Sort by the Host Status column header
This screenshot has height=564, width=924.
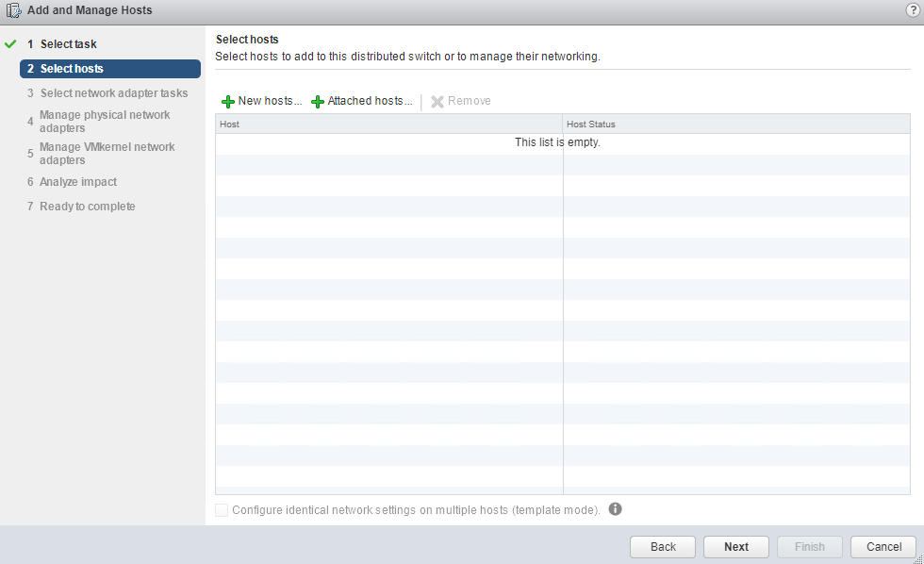pyautogui.click(x=591, y=124)
